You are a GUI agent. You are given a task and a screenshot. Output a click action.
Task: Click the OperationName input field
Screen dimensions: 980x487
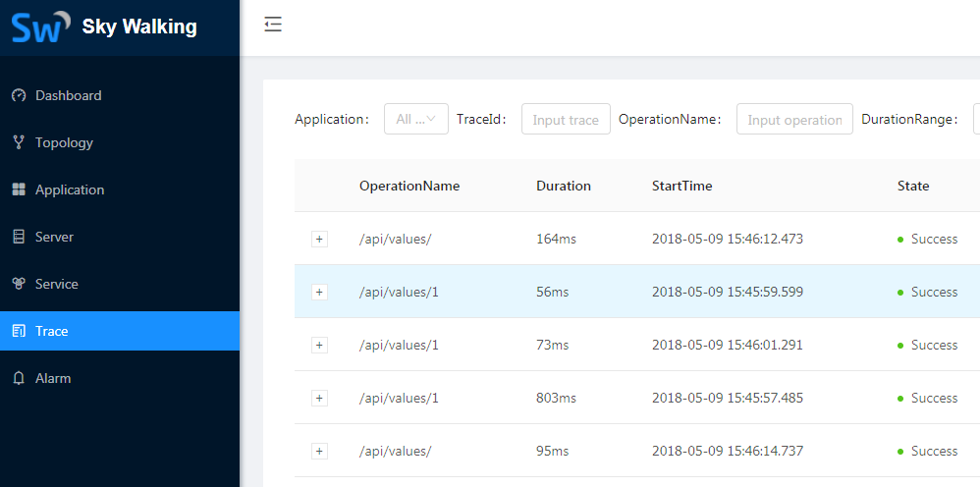[794, 119]
